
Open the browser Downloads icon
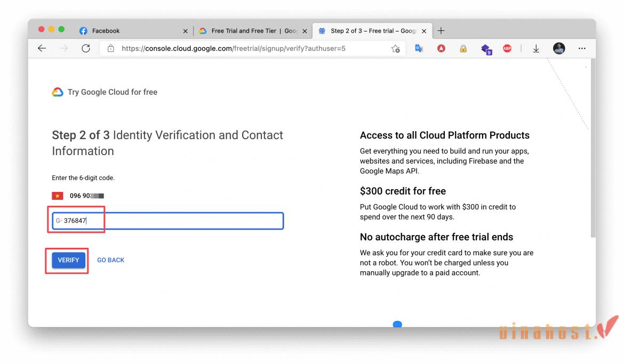(x=536, y=48)
